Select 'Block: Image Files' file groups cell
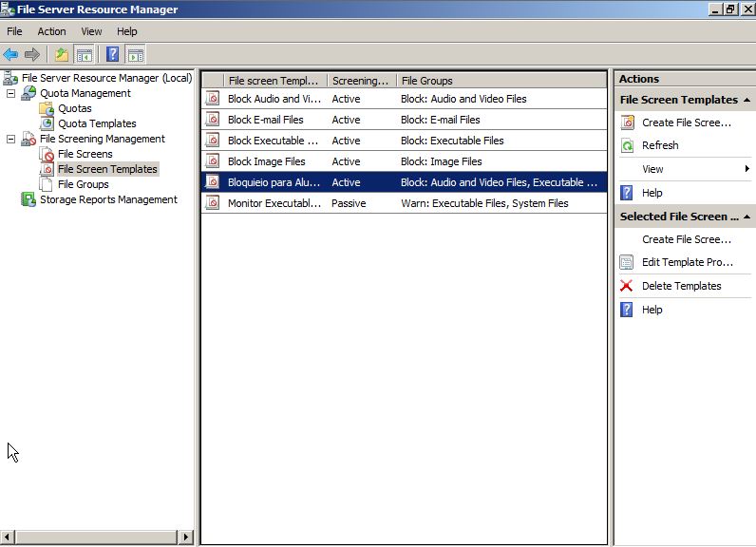756x547 pixels. pos(442,161)
